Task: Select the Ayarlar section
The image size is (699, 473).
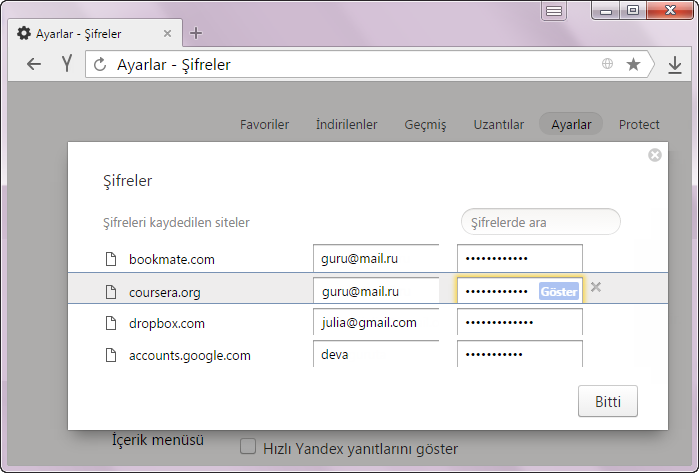Action: tap(571, 124)
